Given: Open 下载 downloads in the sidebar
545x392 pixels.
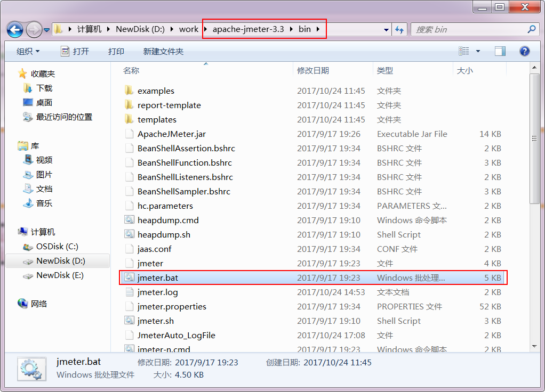Looking at the screenshot, I should (x=44, y=88).
